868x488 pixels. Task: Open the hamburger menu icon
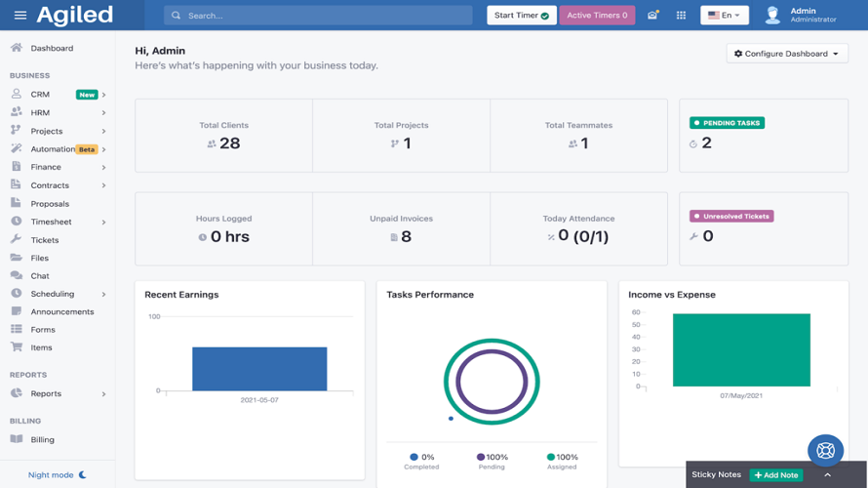20,16
